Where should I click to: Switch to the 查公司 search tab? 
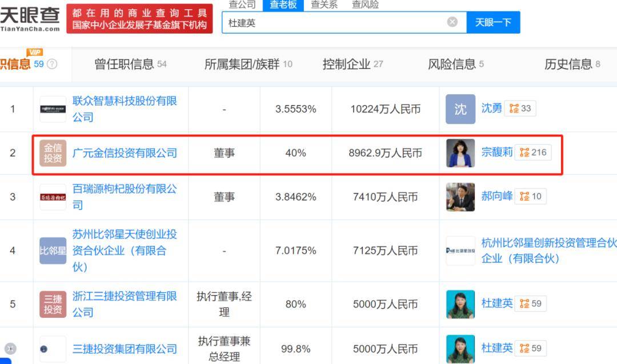coord(241,6)
